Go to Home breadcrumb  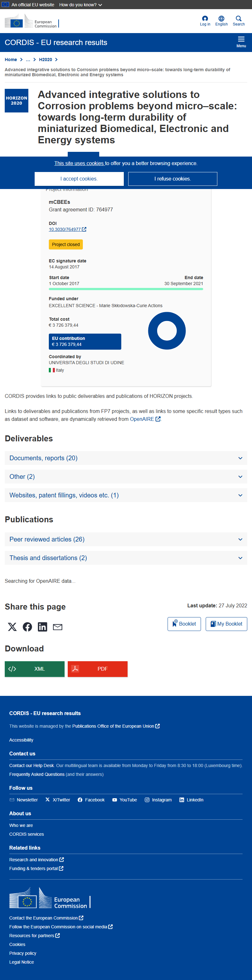[x=11, y=60]
